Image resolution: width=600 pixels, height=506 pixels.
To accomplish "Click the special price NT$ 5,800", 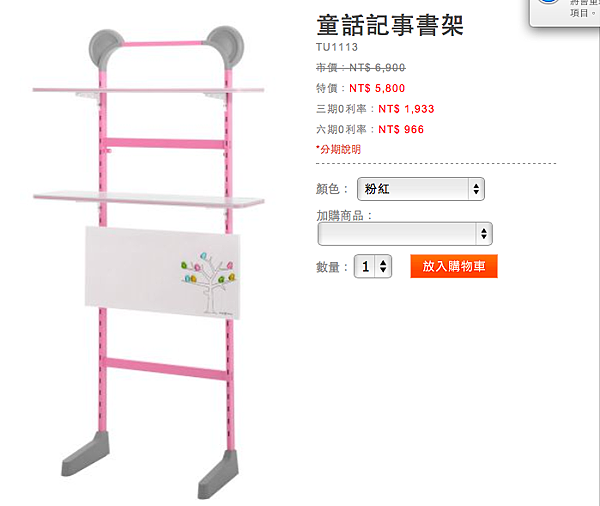I will 377,88.
